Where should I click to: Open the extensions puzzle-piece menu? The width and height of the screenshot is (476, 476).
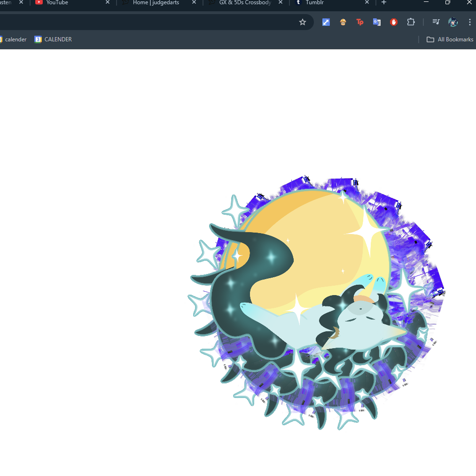(x=411, y=22)
